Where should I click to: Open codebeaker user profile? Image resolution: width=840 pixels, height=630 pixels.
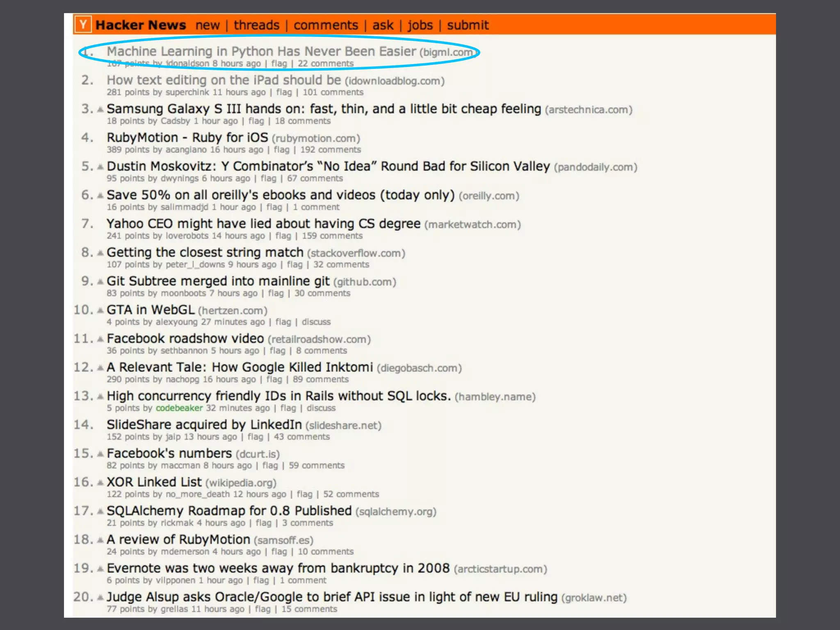pyautogui.click(x=179, y=408)
